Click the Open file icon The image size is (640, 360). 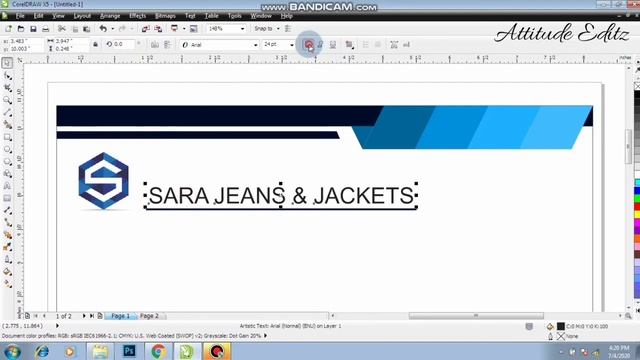coord(21,29)
